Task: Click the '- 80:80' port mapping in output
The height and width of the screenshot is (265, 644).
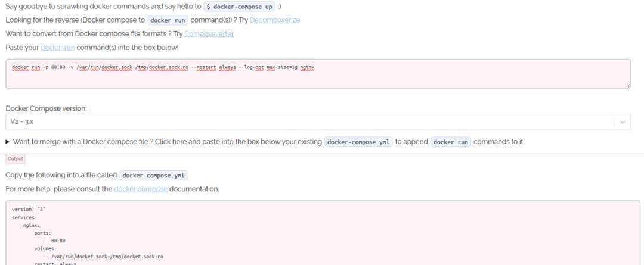Action: [x=58, y=241]
